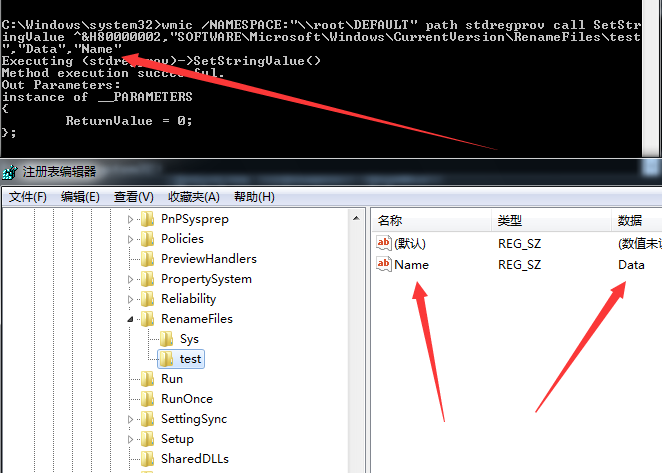This screenshot has width=662, height=473.
Task: Click the string icon of the (默认) value
Action: (384, 243)
